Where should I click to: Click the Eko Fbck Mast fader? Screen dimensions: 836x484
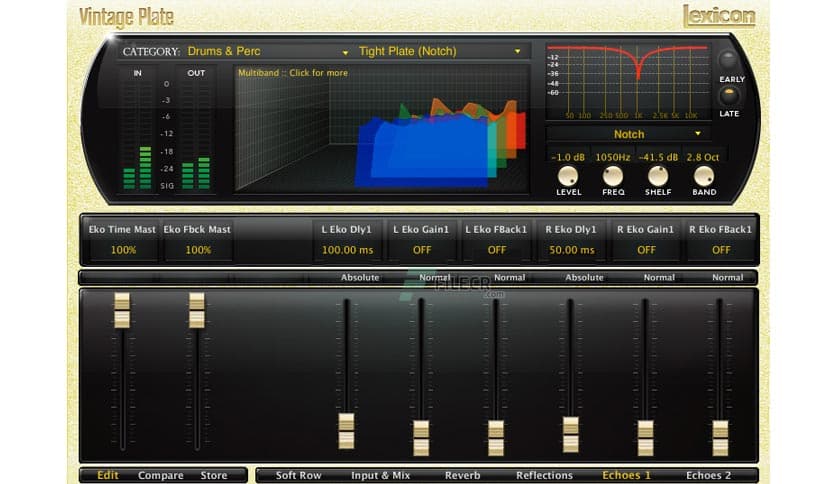[x=197, y=310]
